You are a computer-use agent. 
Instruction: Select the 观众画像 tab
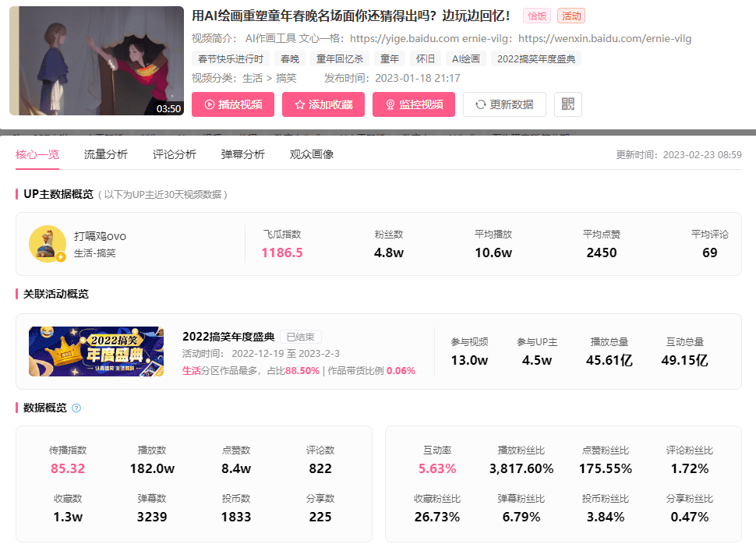tap(312, 154)
